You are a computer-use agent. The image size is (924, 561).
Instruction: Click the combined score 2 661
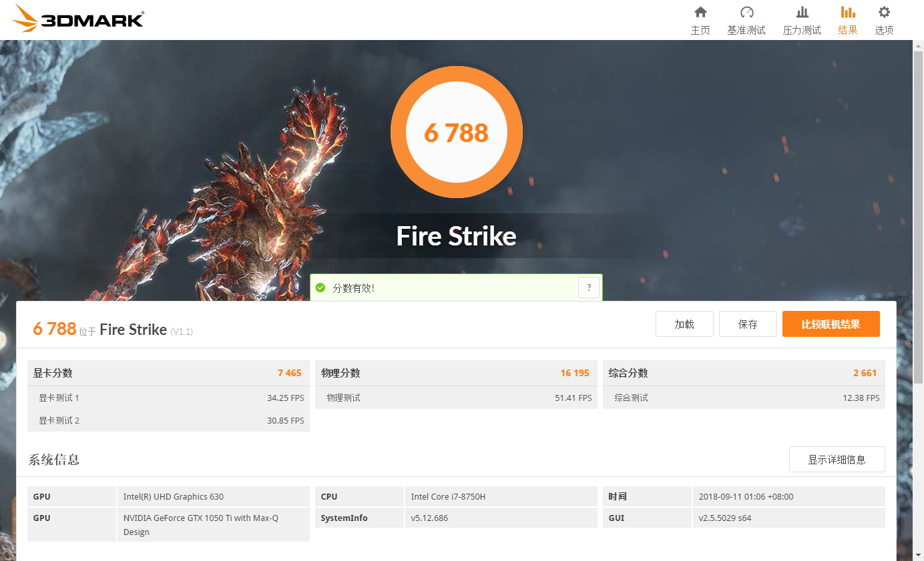coord(865,373)
